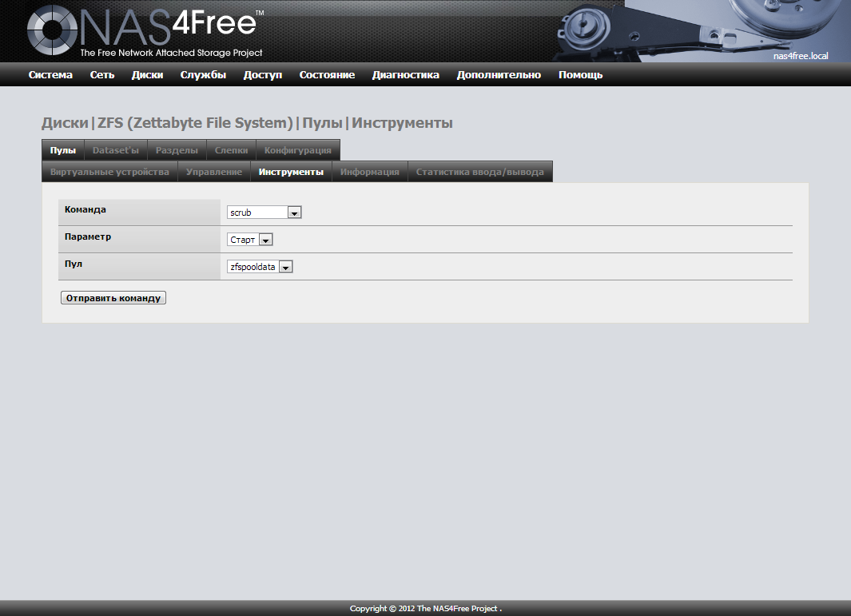Click the Команда row label
This screenshot has width=851, height=616.
click(85, 209)
